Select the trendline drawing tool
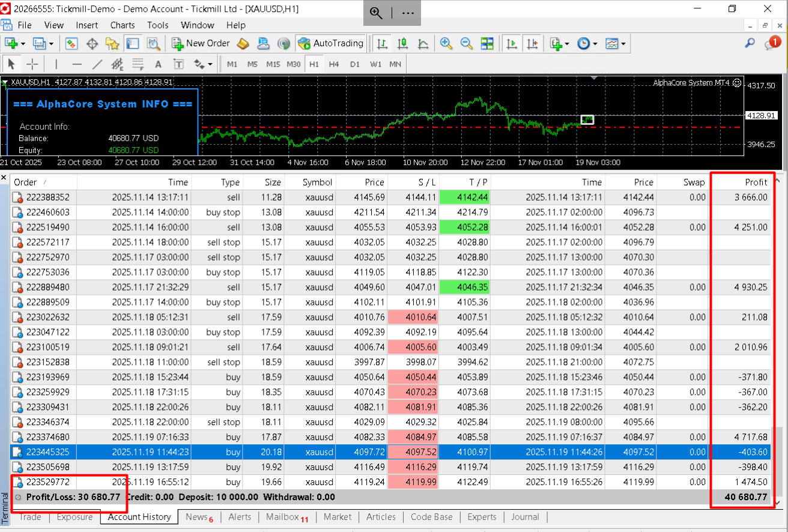788x532 pixels. click(97, 64)
